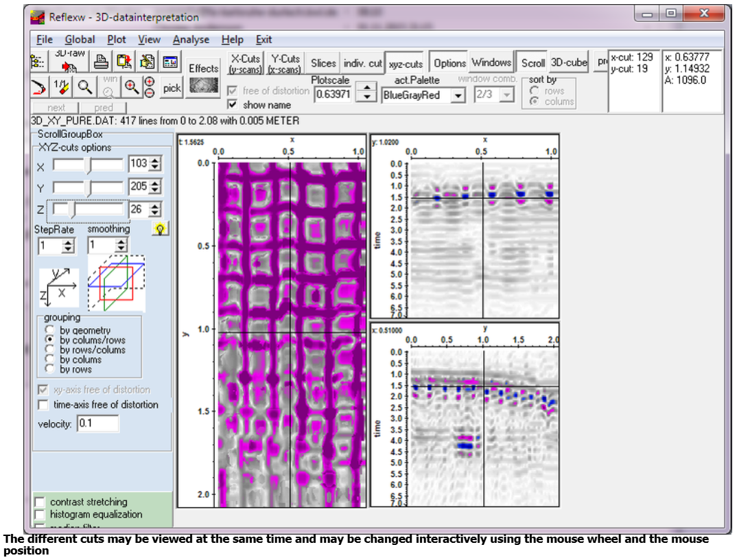Increase the X cut stepper value
Viewport: 737px width, 560px height.
coord(156,160)
